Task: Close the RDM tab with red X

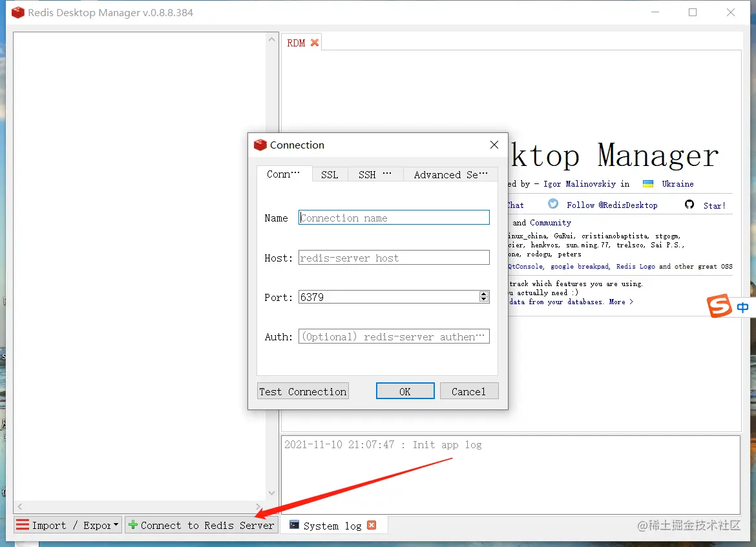Action: (315, 43)
